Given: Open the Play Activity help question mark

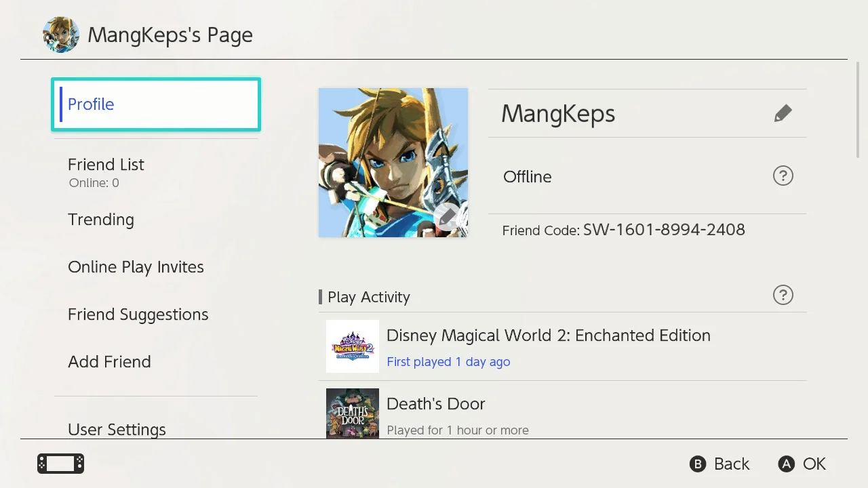Looking at the screenshot, I should click(x=783, y=295).
